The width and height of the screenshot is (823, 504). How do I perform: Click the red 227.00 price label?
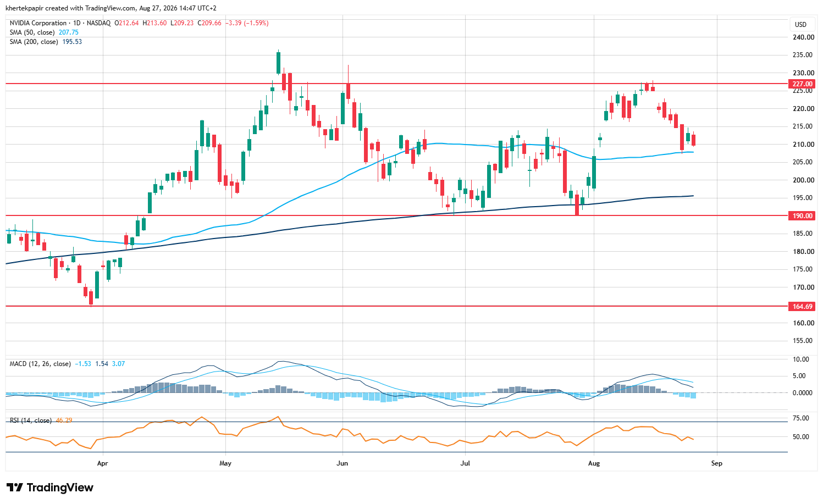coord(802,84)
